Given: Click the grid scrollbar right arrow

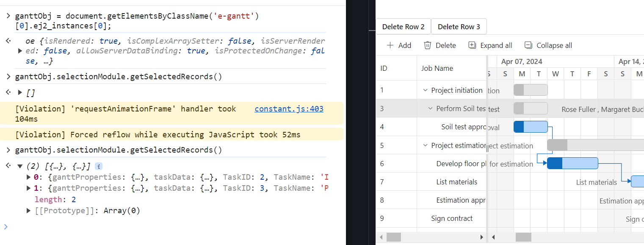Looking at the screenshot, I should (481, 237).
